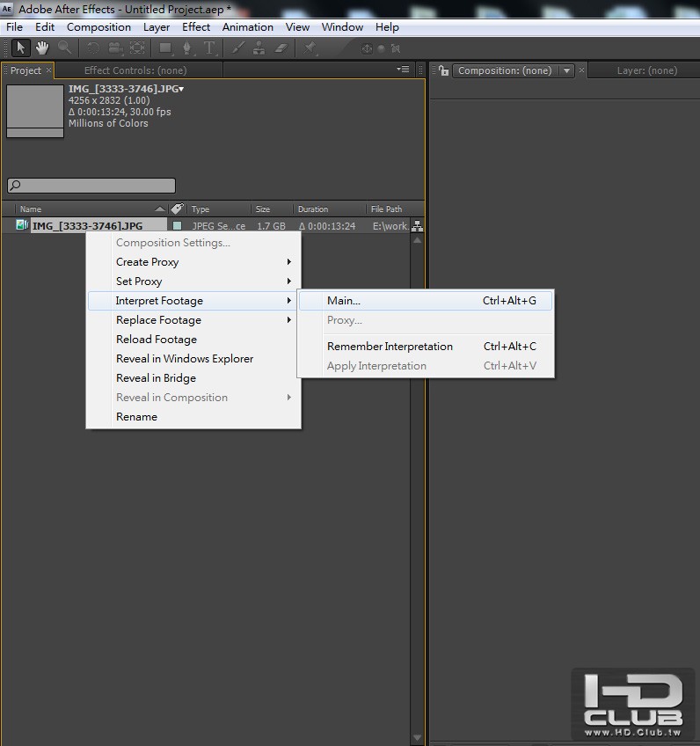Select the Unified Camera tool
The width and height of the screenshot is (700, 746).
click(115, 48)
